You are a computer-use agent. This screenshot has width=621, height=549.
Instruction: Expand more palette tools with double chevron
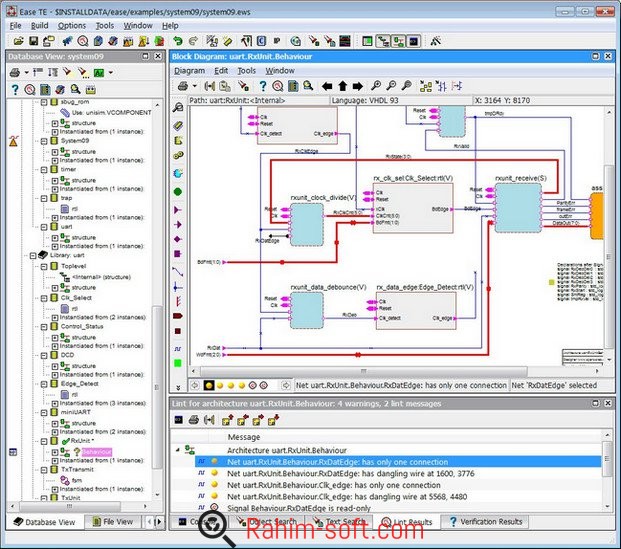point(178,387)
